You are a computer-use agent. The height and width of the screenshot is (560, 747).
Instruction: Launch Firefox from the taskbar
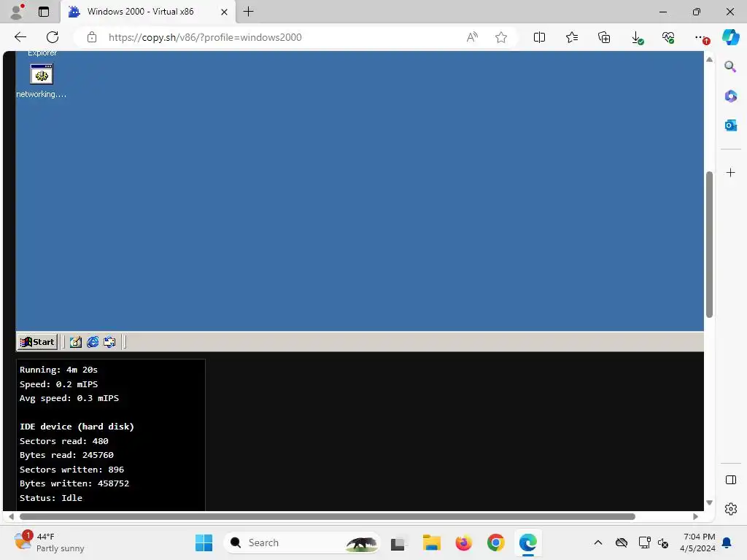point(463,542)
